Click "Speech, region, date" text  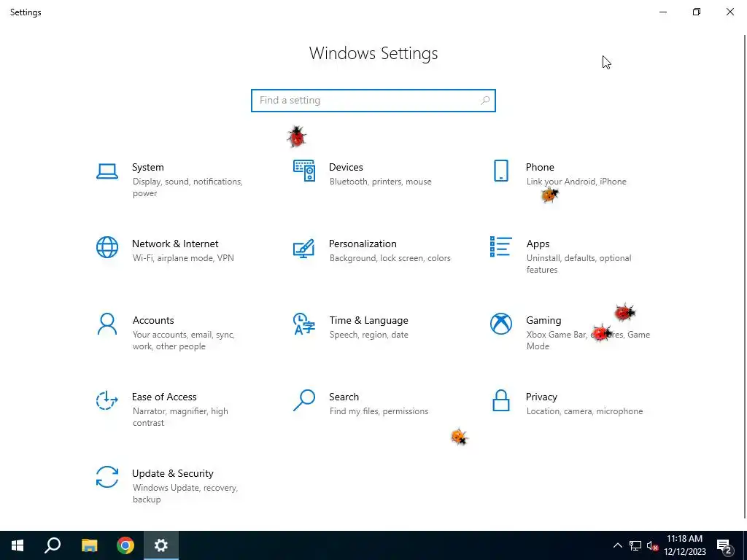pos(368,335)
